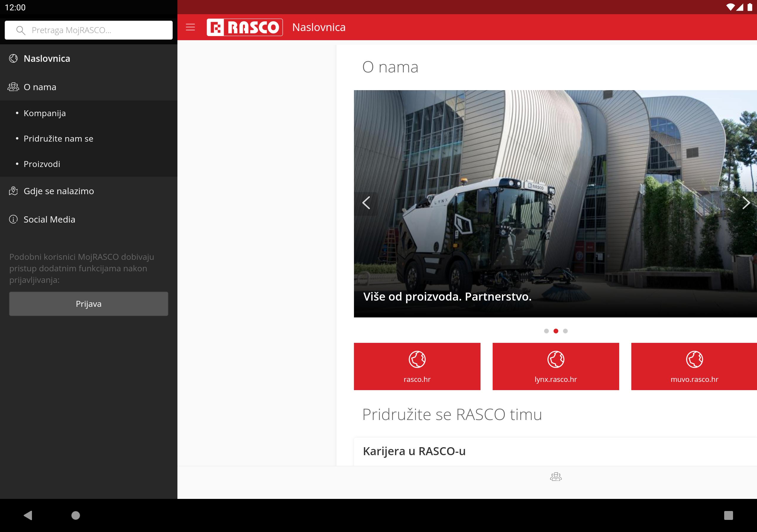Click the Pridružite se RASCO timu heading

452,414
